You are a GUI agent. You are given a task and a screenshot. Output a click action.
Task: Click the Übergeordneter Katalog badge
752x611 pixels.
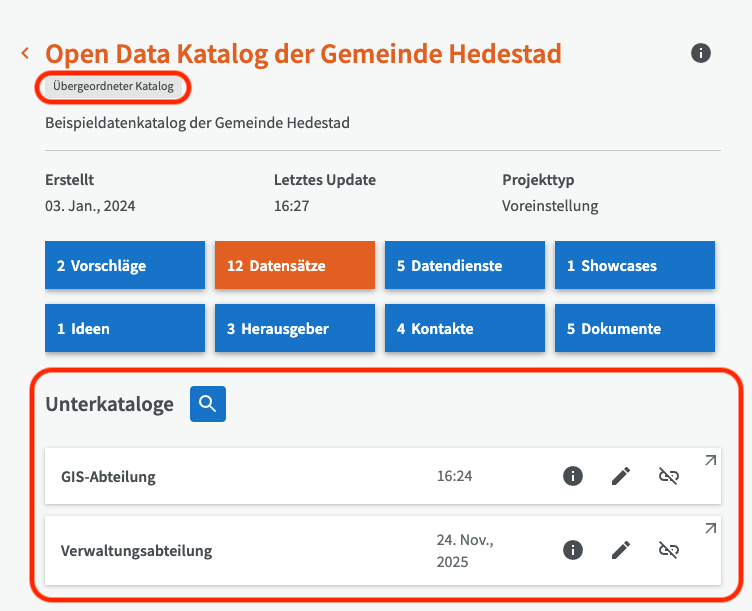113,87
